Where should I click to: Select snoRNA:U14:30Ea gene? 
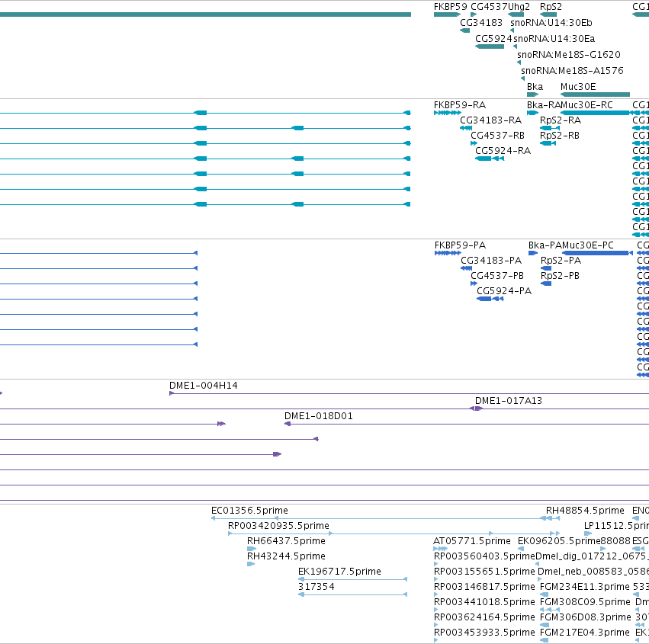click(516, 46)
